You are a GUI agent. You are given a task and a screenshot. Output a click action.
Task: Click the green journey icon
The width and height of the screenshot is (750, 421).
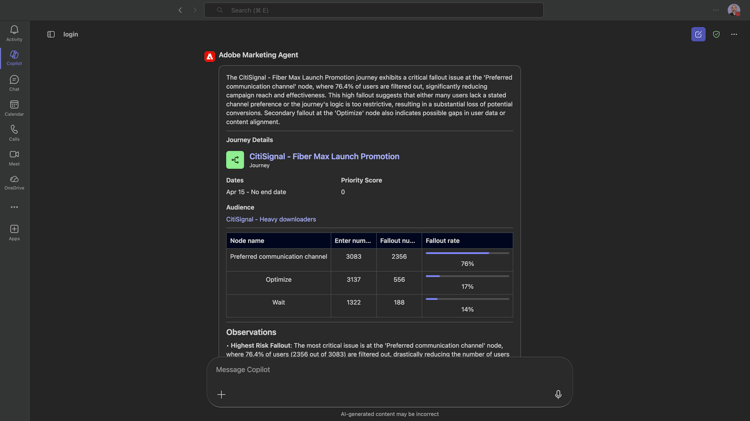(235, 160)
